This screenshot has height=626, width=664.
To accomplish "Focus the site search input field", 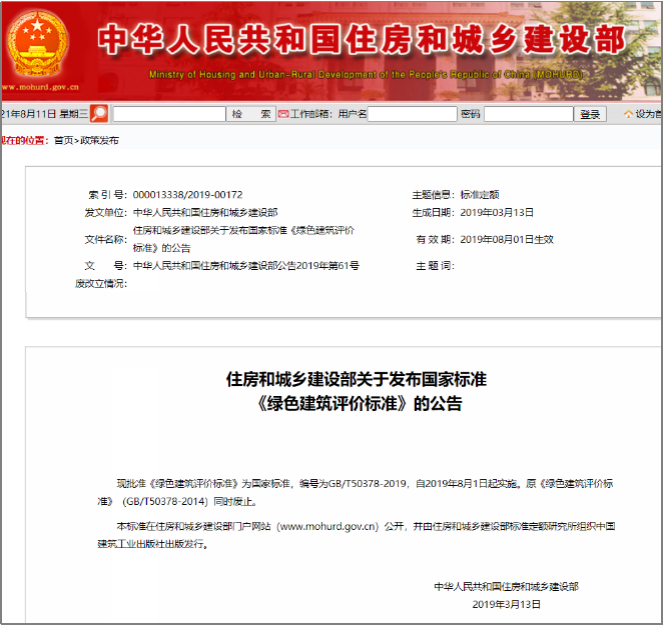I will [x=169, y=114].
